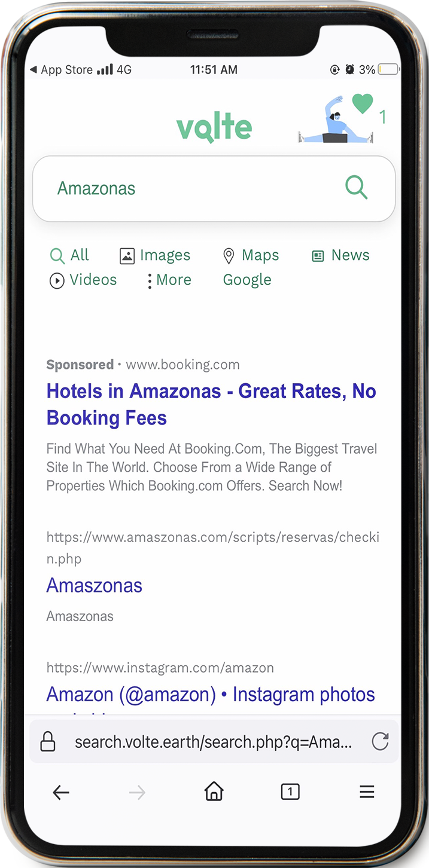Tap the green magnifier search icon
This screenshot has height=868, width=429.
tap(356, 188)
